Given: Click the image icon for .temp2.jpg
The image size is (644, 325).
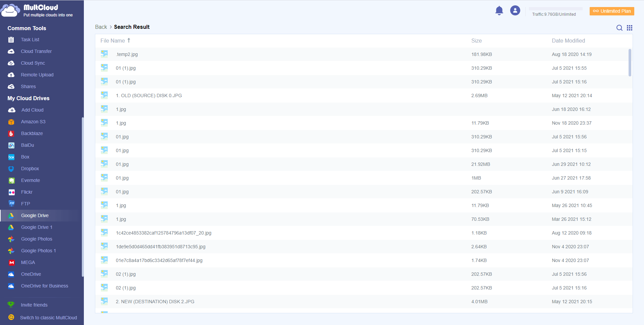Looking at the screenshot, I should click(104, 54).
